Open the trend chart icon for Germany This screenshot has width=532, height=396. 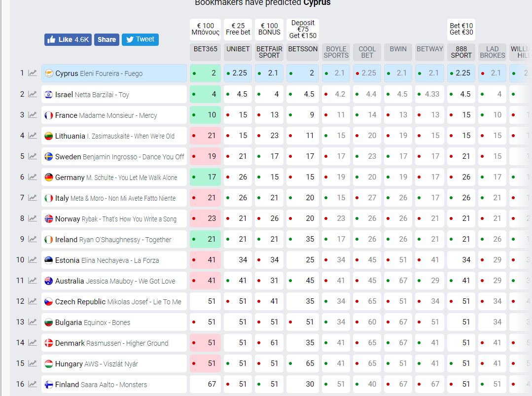pyautogui.click(x=32, y=177)
